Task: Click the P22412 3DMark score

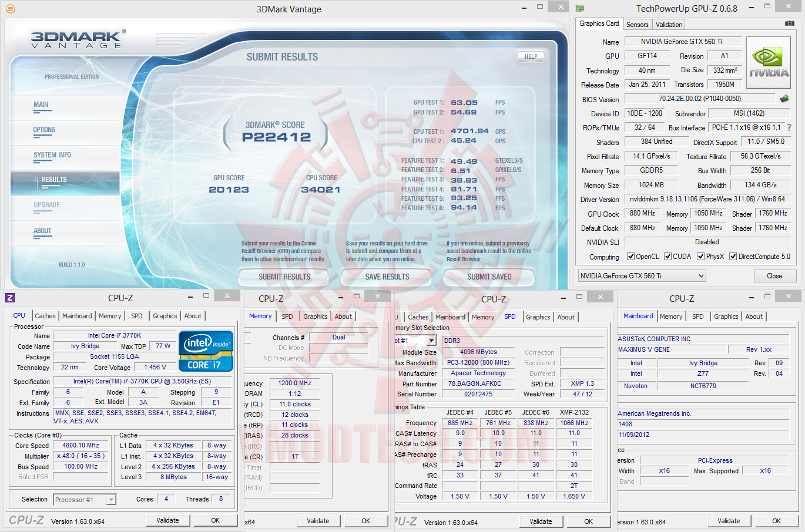Action: pos(277,137)
